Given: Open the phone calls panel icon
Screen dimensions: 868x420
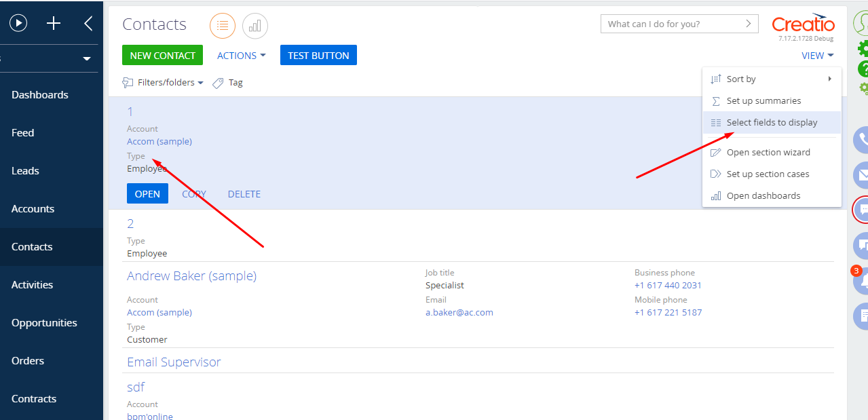Looking at the screenshot, I should coord(861,139).
